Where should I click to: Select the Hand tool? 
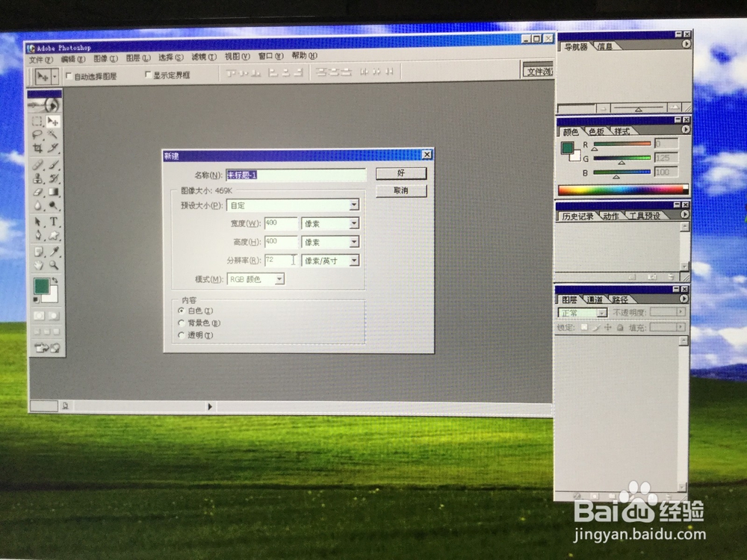(37, 265)
